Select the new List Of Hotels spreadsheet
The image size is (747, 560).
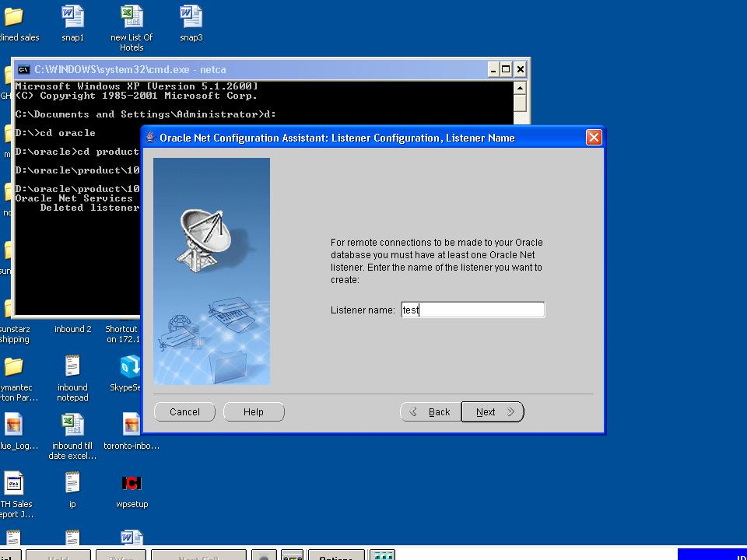132,17
